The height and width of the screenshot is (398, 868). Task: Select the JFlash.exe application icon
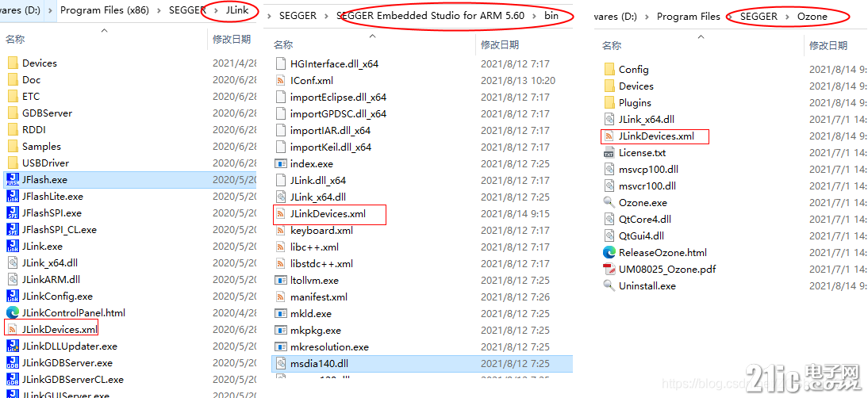point(12,180)
